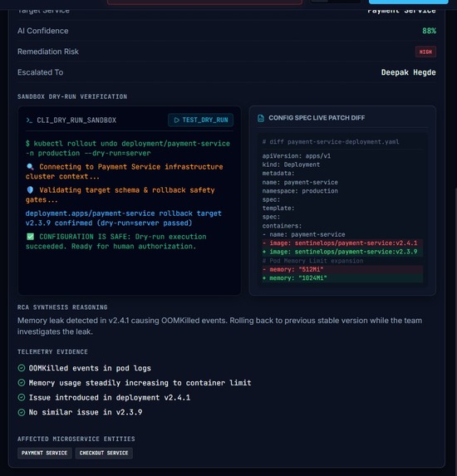
Task: Select the PAYMENT SERVICE tag
Action: (44, 453)
